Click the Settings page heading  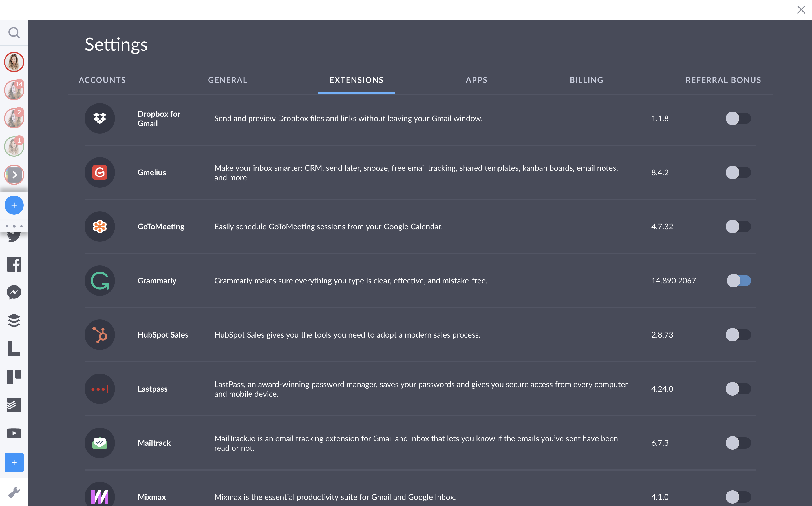(116, 45)
